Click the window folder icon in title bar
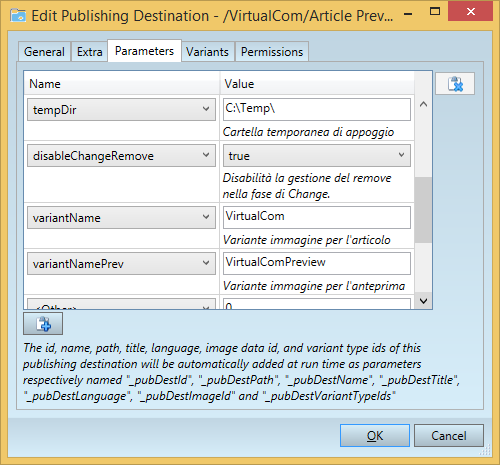 click(18, 16)
